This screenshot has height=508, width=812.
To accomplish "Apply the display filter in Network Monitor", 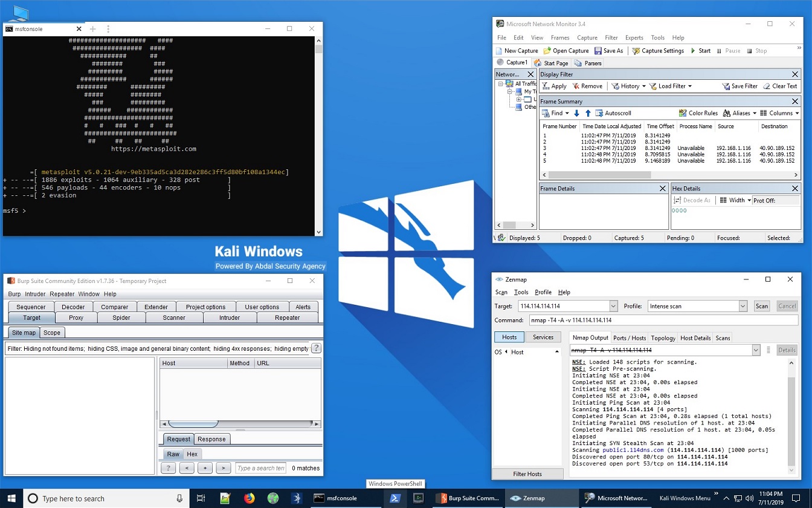I will (554, 85).
